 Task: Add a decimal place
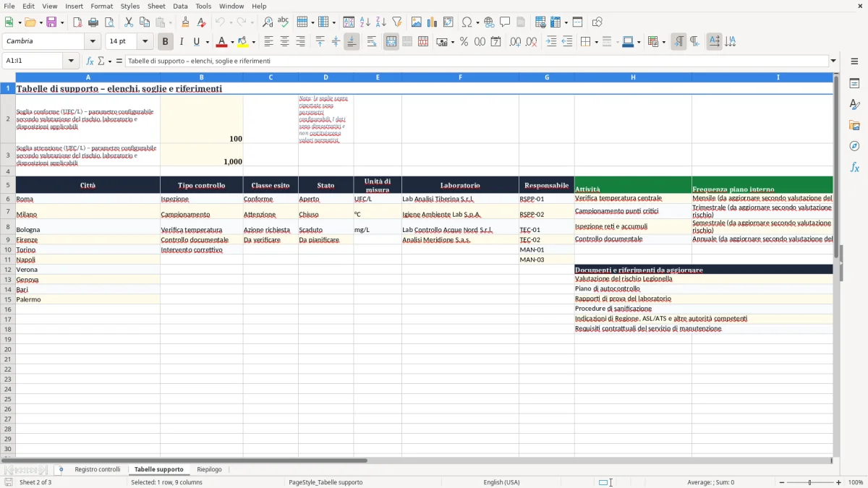(515, 42)
